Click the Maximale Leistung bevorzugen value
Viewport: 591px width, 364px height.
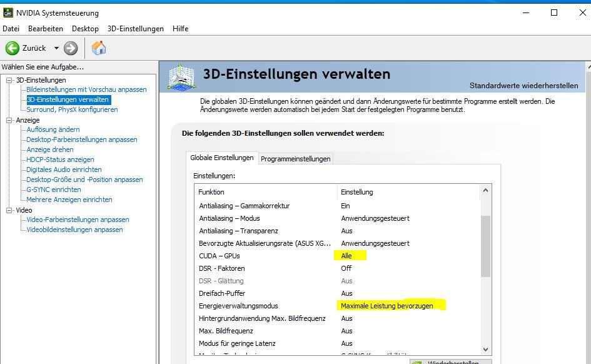click(387, 306)
